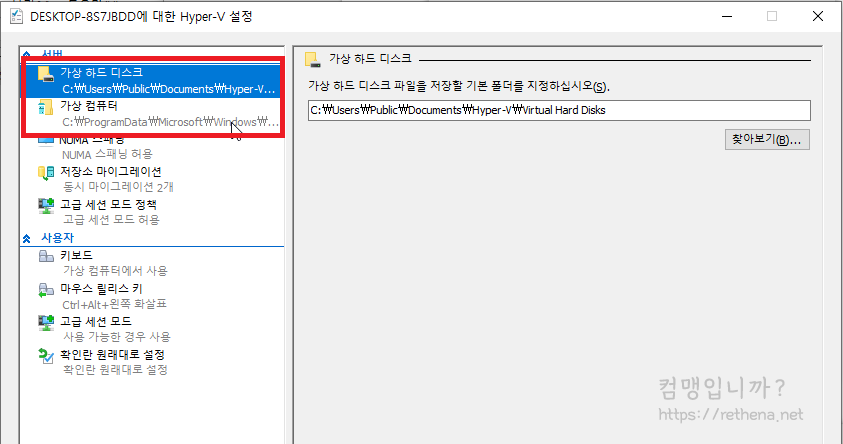Viewport: 843px width, 444px height.
Task: Click the 키보드 icon
Action: pos(46,256)
